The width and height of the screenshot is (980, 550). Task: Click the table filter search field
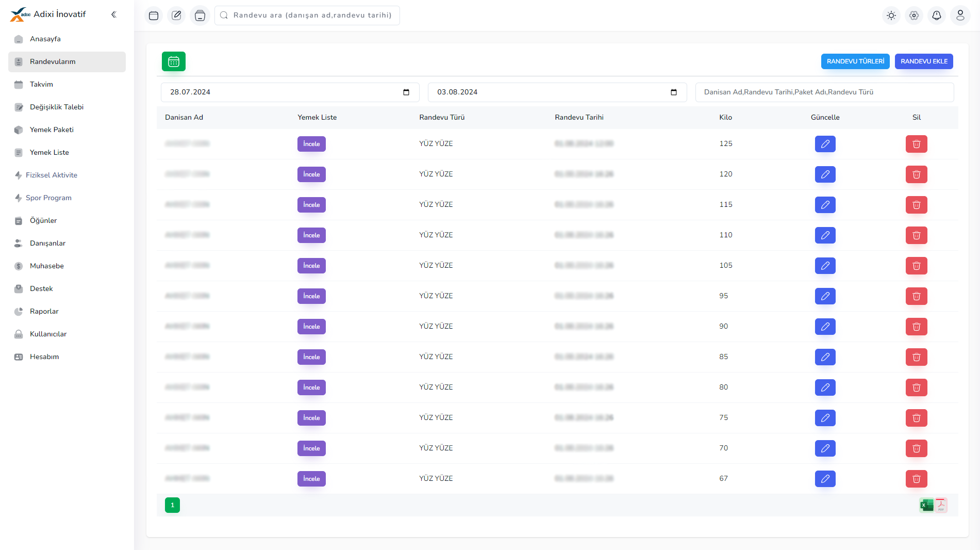pos(824,92)
